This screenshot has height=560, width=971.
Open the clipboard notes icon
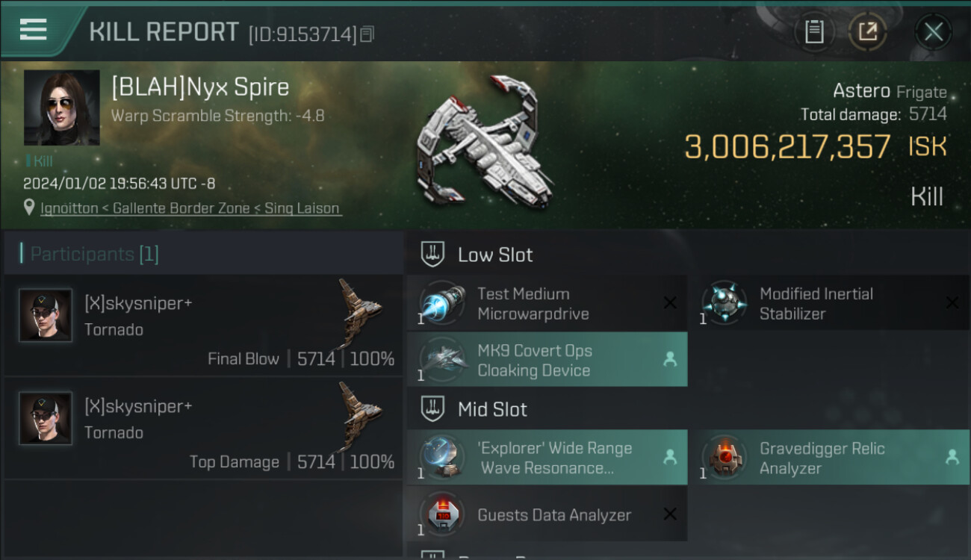(x=813, y=31)
